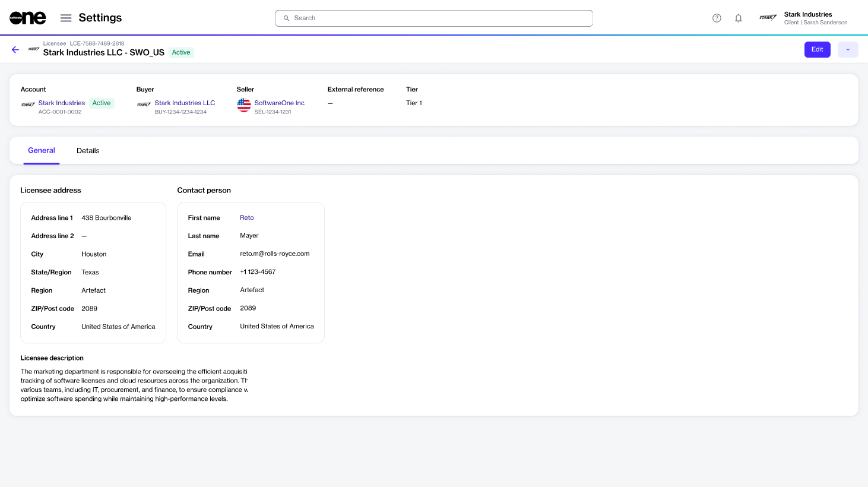Click the Reto first name link
The width and height of the screenshot is (868, 487).
[246, 217]
